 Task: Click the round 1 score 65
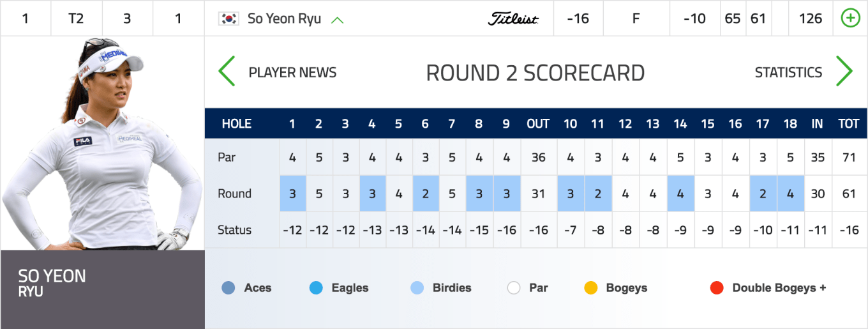733,19
